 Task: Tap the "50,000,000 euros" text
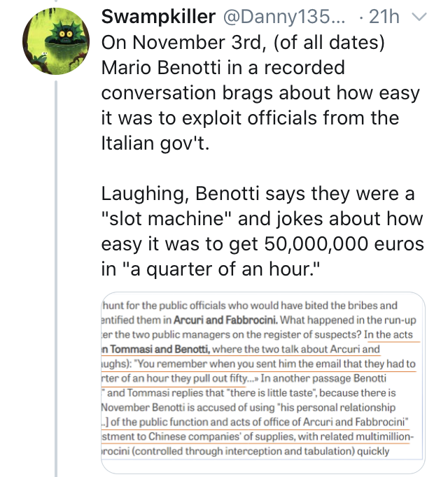pyautogui.click(x=344, y=244)
